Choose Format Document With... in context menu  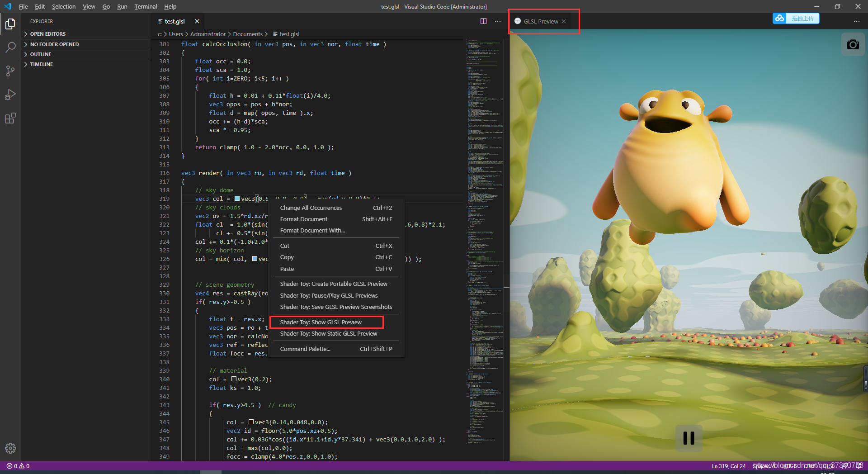tap(336, 231)
